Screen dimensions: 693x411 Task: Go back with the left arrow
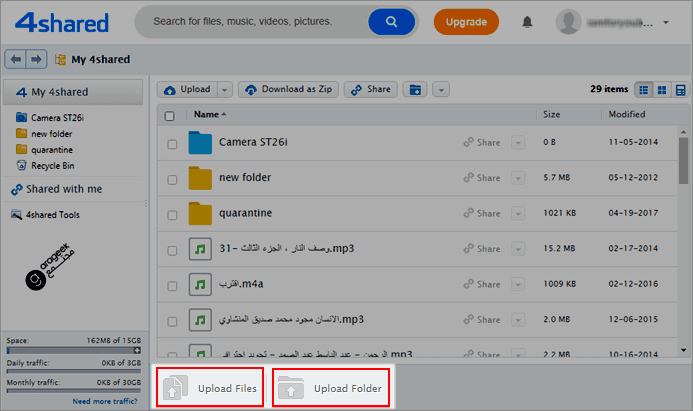pos(15,59)
